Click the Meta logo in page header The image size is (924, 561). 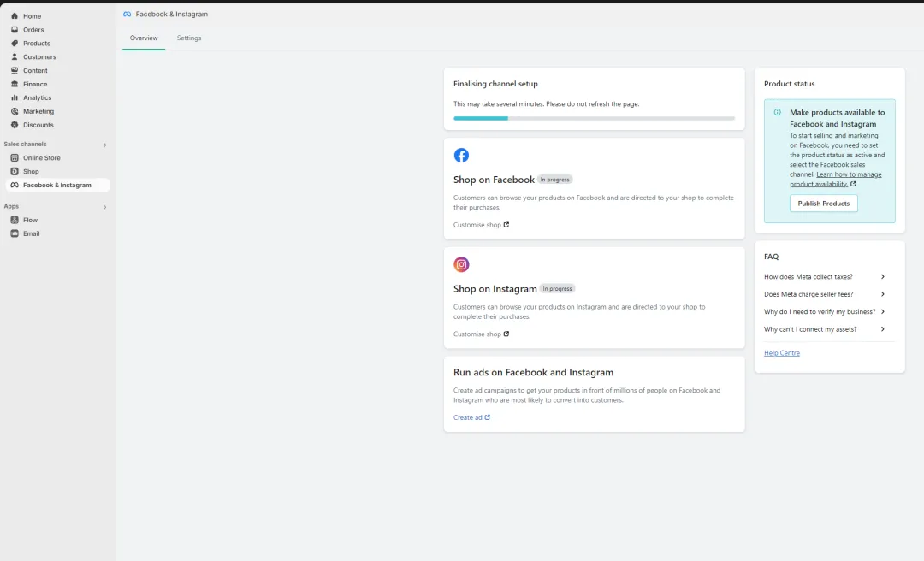pyautogui.click(x=127, y=15)
